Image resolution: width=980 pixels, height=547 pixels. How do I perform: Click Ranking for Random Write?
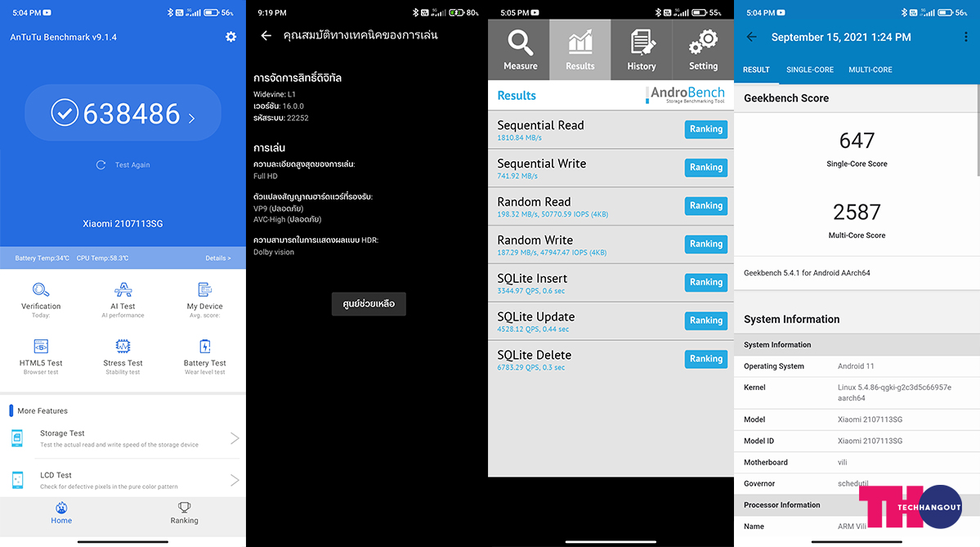(x=706, y=244)
